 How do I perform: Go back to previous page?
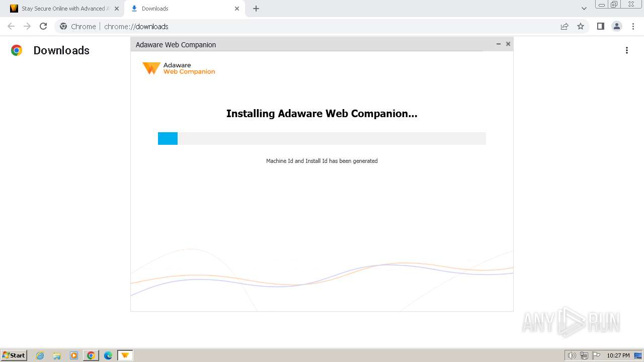pos(11,26)
